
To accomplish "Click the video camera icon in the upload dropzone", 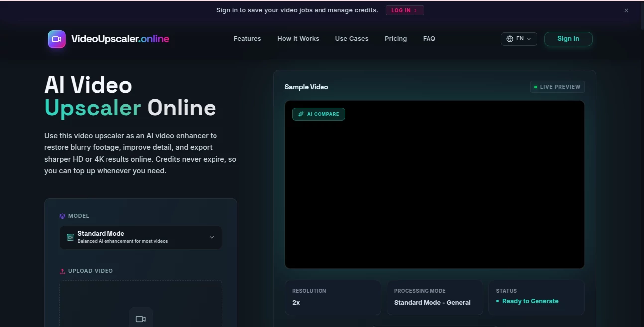I will click(x=141, y=318).
